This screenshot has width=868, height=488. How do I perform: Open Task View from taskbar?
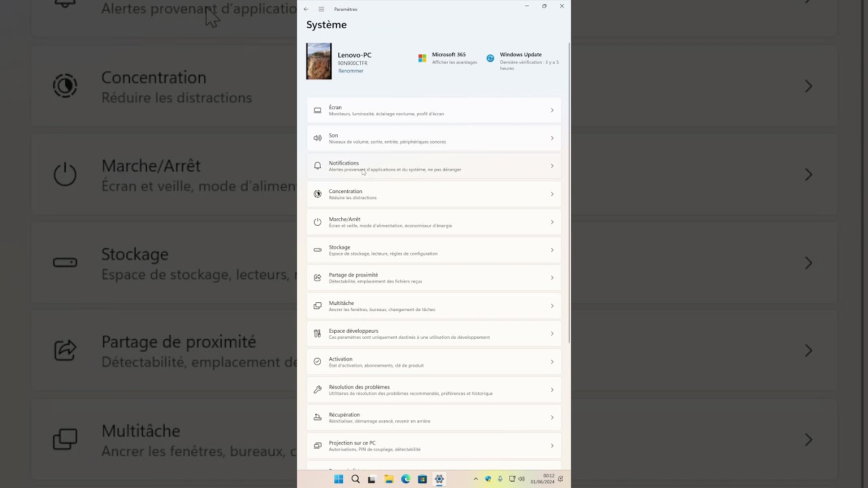coord(372,479)
